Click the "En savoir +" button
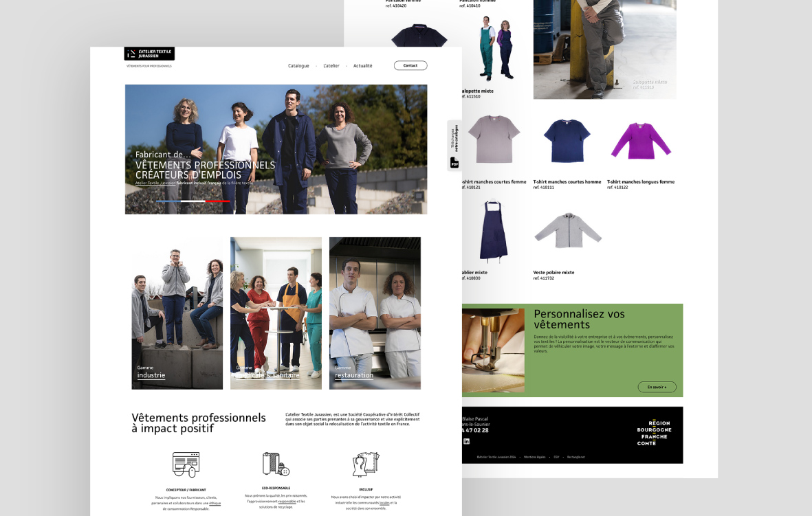 (x=657, y=388)
